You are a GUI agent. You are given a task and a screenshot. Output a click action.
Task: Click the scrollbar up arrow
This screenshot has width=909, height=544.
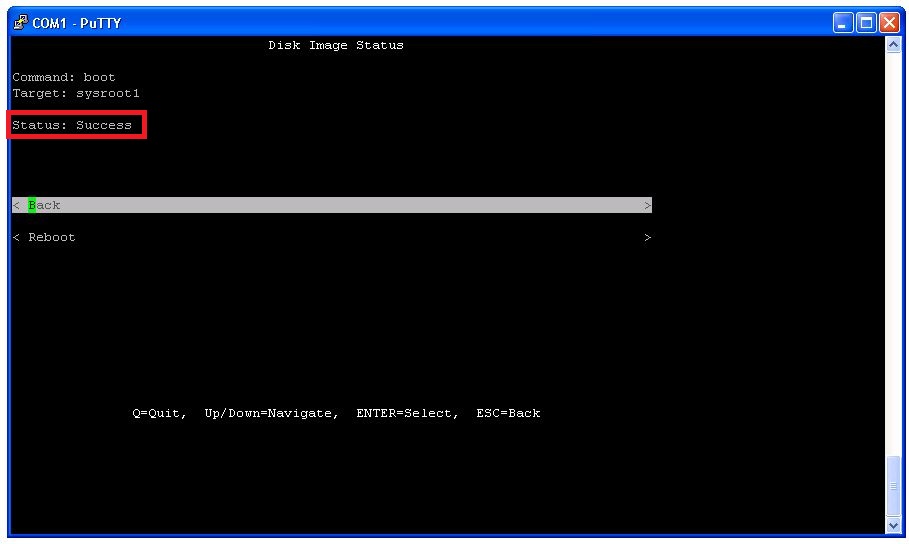click(x=893, y=45)
